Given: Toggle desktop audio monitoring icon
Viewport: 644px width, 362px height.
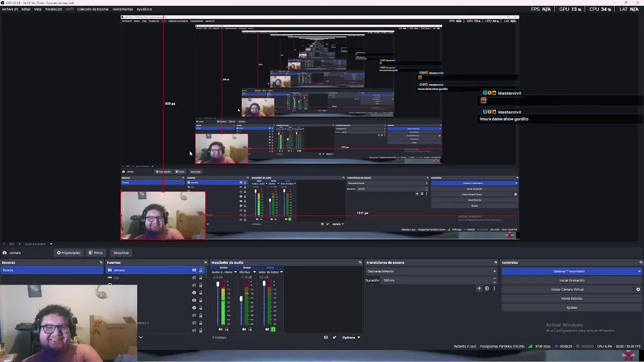Looking at the screenshot, I should (227, 330).
